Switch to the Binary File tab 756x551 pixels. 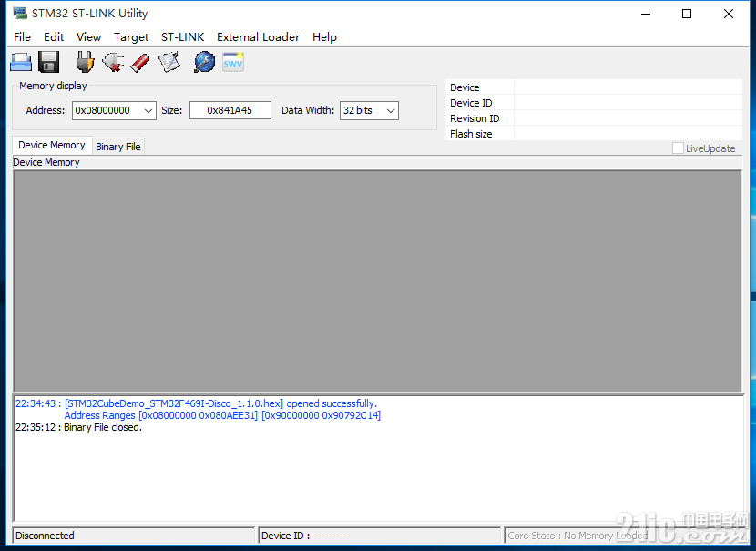pos(118,147)
